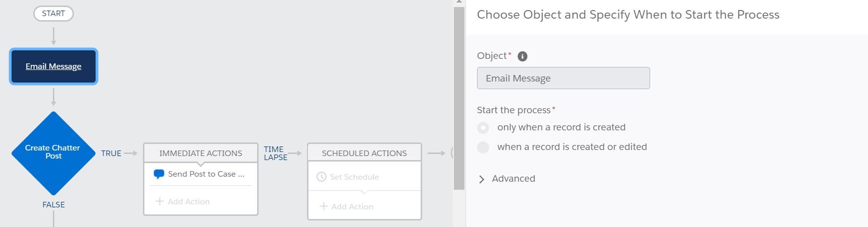Select 'only when a record is created'
Viewport: 868px width, 227px height.
click(x=483, y=128)
